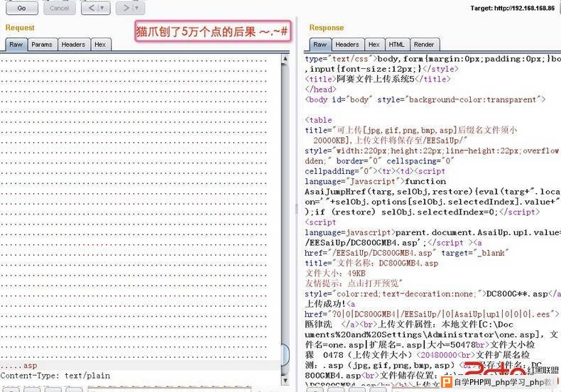Click the request scrollbar down arrow
This screenshot has width=561, height=392.
point(285,380)
